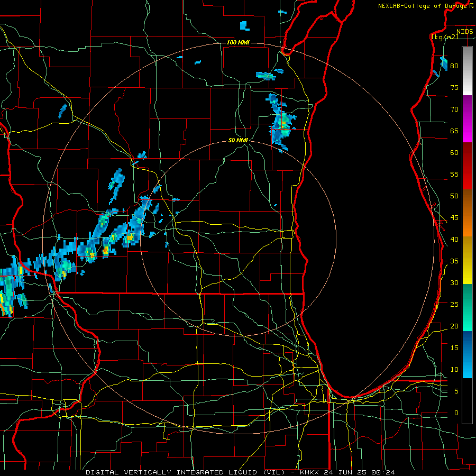Click the color scale value 70

pos(454,109)
